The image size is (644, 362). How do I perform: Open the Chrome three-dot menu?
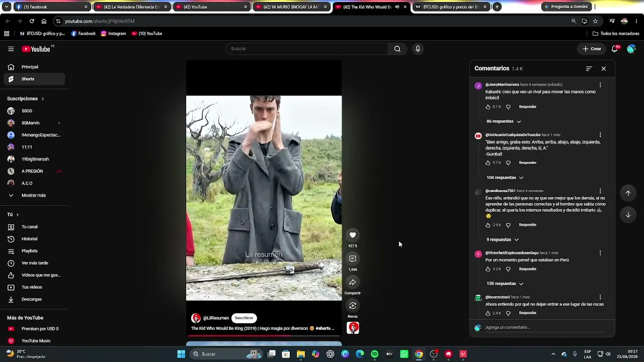pos(636,21)
